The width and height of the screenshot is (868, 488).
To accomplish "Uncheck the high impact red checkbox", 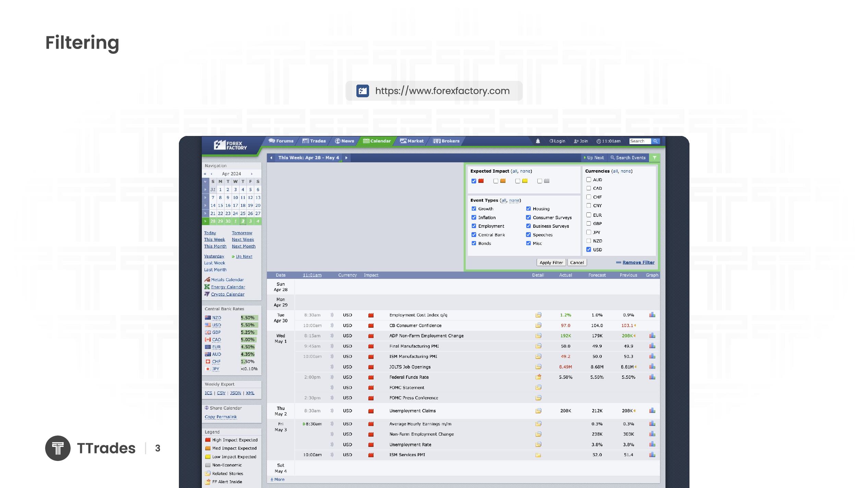I will 474,181.
